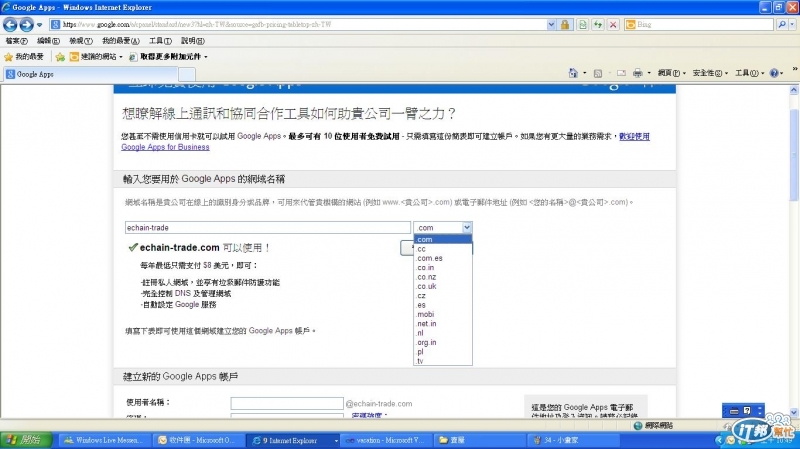This screenshot has width=800, height=449.
Task: Open the 檔案(F) menu
Action: click(x=16, y=41)
